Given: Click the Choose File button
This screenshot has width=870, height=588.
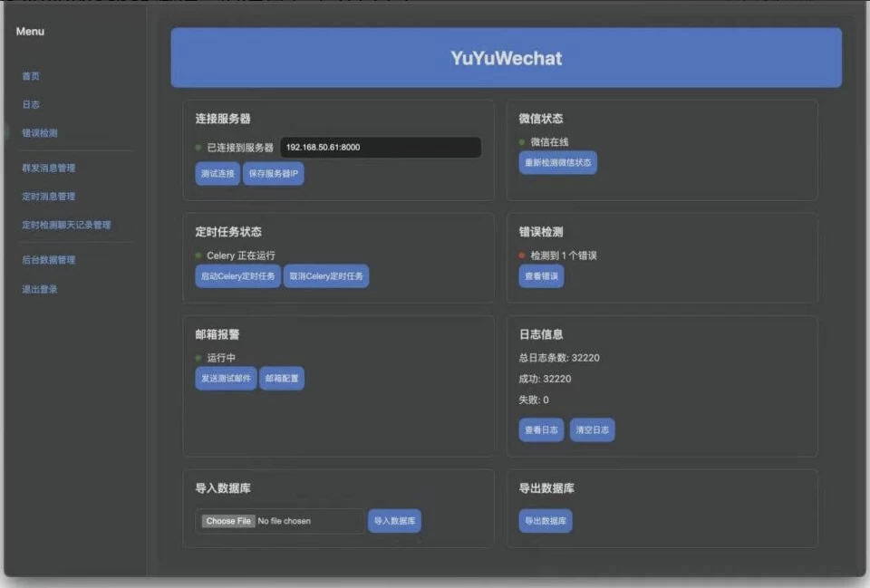Looking at the screenshot, I should pos(228,521).
